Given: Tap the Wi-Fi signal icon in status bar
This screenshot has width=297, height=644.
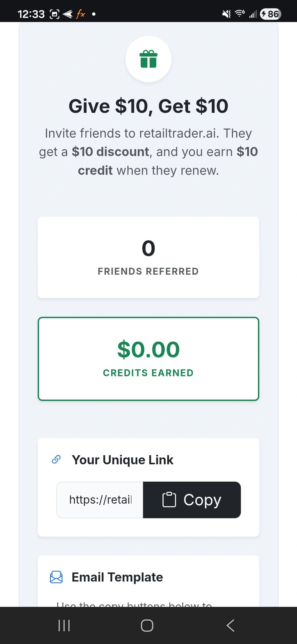Looking at the screenshot, I should 239,13.
